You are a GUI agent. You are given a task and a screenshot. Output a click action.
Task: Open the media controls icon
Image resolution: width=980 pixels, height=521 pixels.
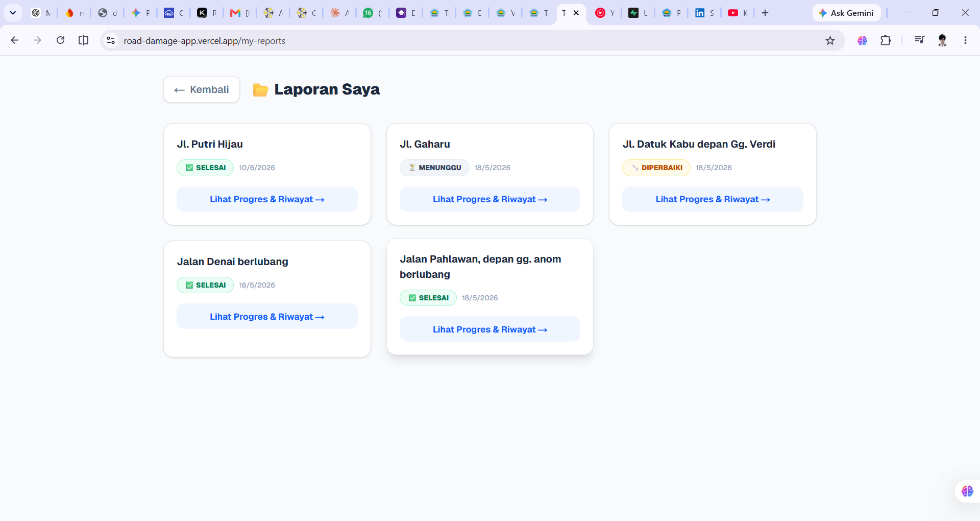(x=919, y=40)
